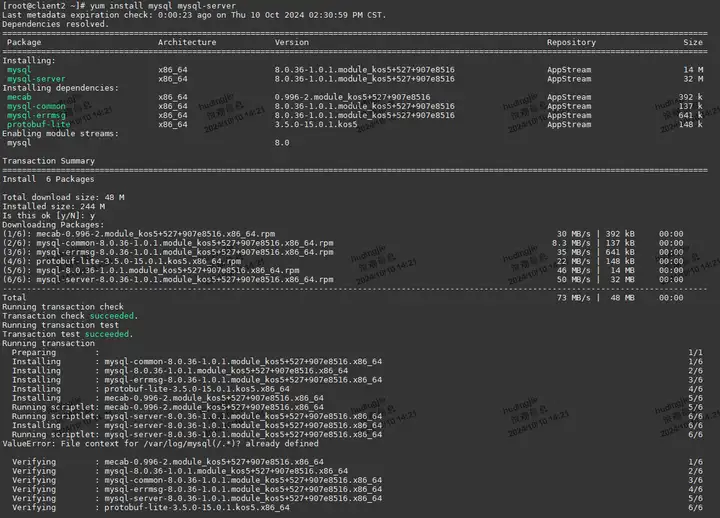
Task: Click the 'yum install mysql mysql-server' command text
Action: 163,6
